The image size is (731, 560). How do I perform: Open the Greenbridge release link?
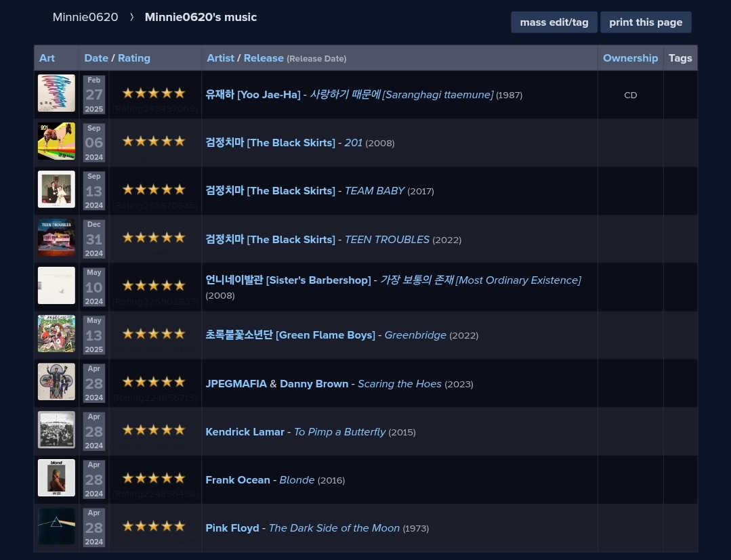pyautogui.click(x=415, y=335)
